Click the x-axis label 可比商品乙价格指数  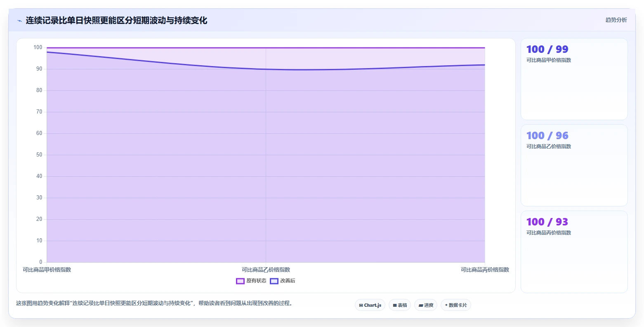coord(266,270)
